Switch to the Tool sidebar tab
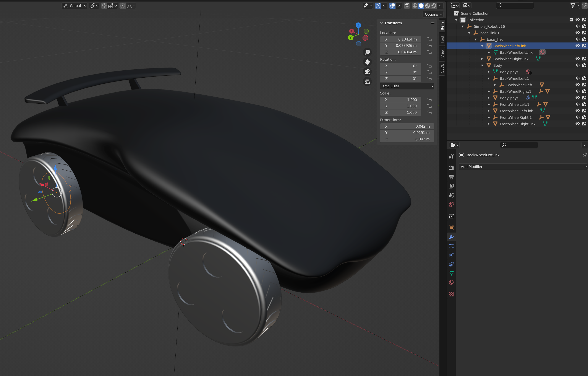 coord(442,39)
